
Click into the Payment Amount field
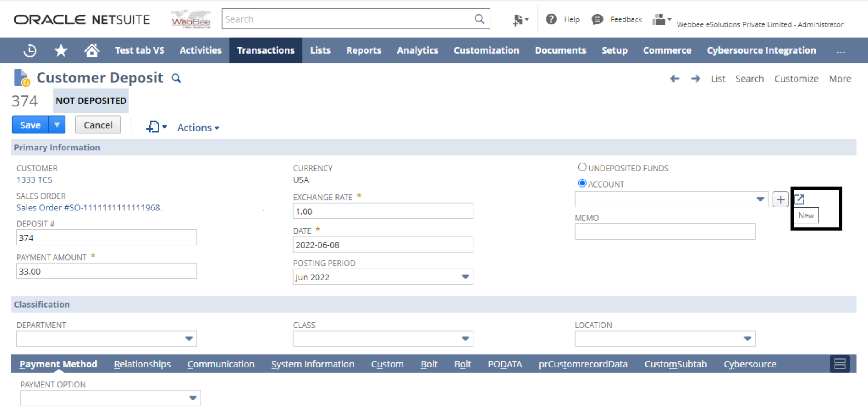pyautogui.click(x=106, y=271)
